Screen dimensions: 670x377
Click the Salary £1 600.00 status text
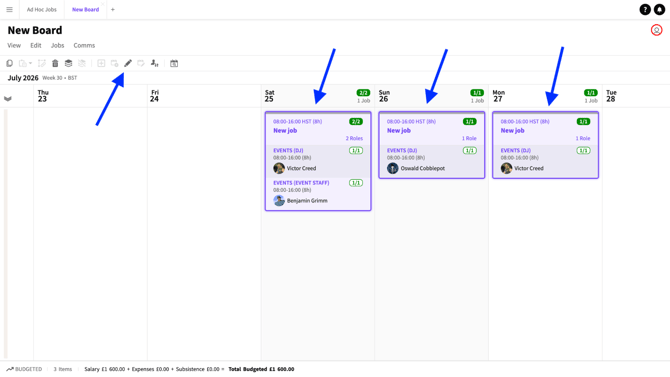(105, 369)
